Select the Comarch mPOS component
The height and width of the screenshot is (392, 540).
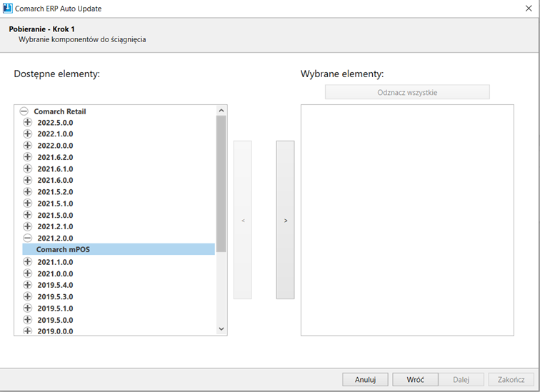(119, 249)
